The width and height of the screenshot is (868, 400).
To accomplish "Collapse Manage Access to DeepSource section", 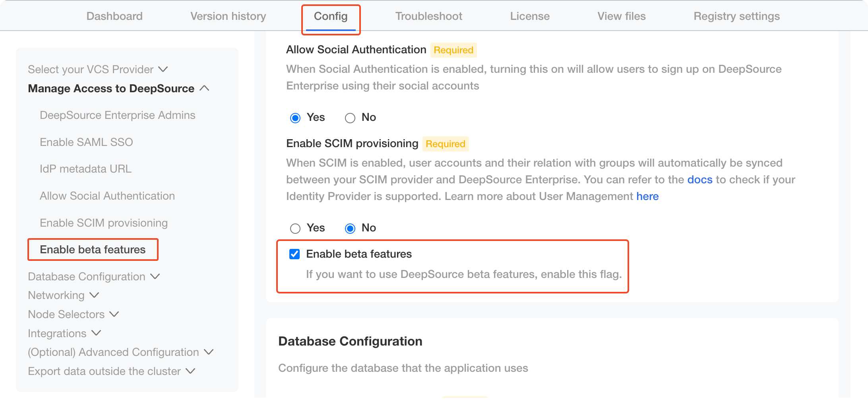I will (x=118, y=88).
